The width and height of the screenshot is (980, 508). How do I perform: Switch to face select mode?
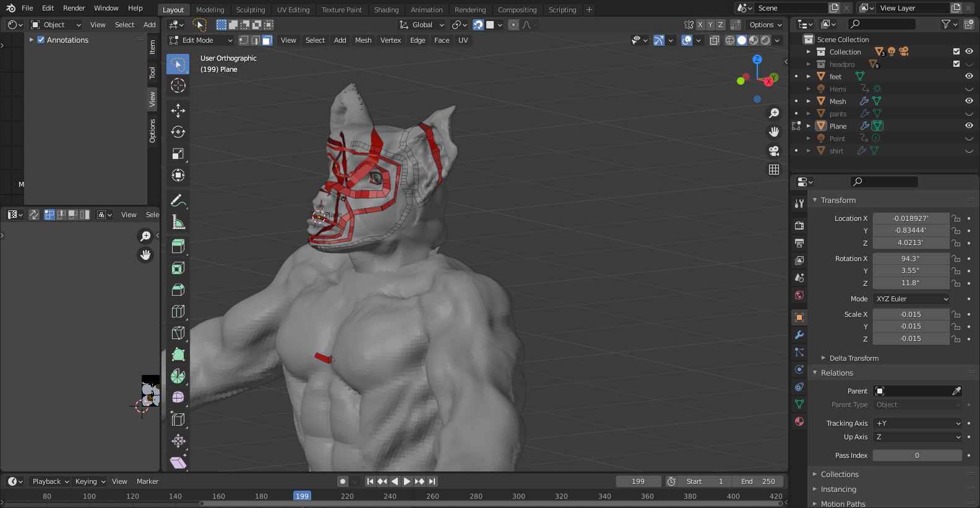point(267,40)
